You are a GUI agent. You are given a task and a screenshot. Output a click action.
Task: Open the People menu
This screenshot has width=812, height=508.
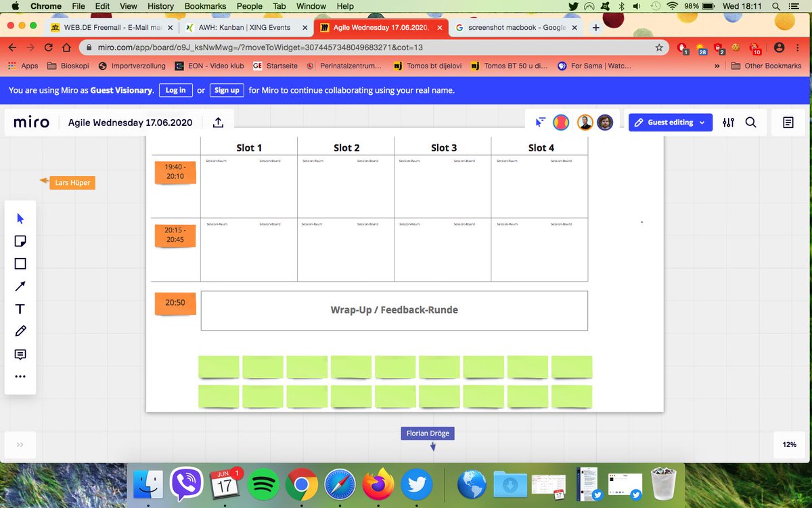249,6
